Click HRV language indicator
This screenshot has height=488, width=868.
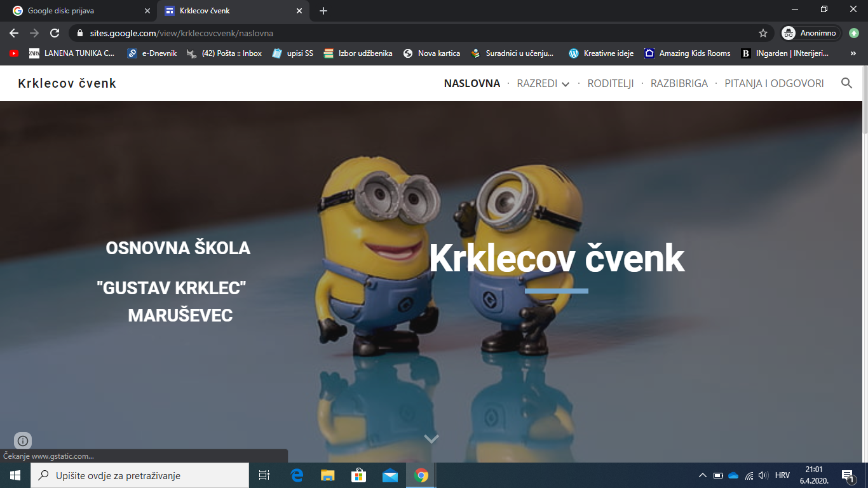coord(782,475)
